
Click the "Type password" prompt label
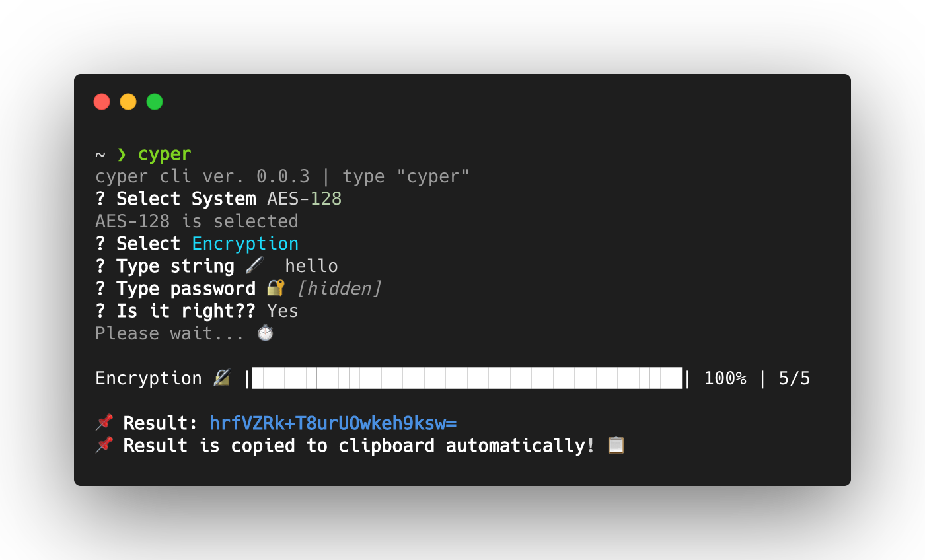pyautogui.click(x=186, y=289)
